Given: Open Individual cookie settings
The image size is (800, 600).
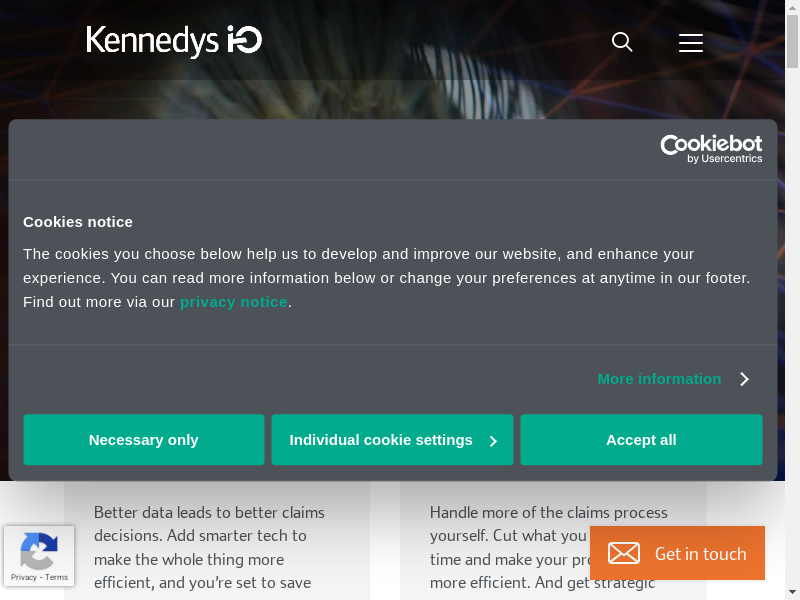Looking at the screenshot, I should tap(381, 440).
